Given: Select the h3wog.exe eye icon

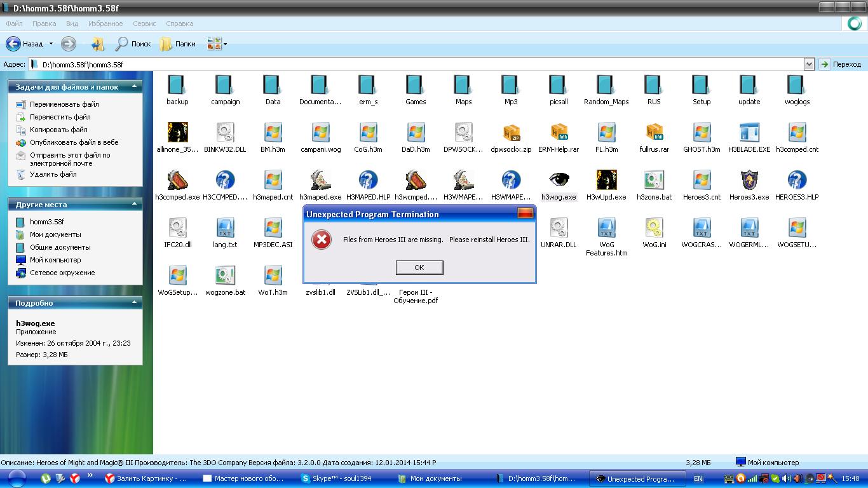Looking at the screenshot, I should (x=559, y=180).
